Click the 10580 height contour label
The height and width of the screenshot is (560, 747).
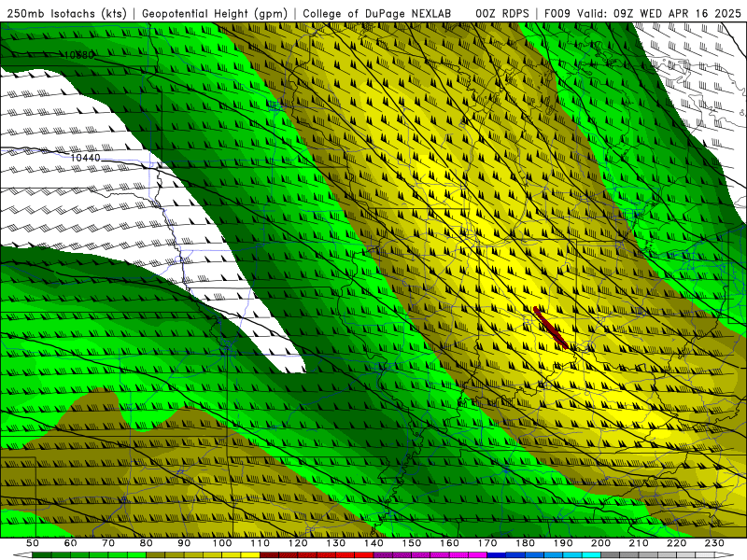click(79, 55)
